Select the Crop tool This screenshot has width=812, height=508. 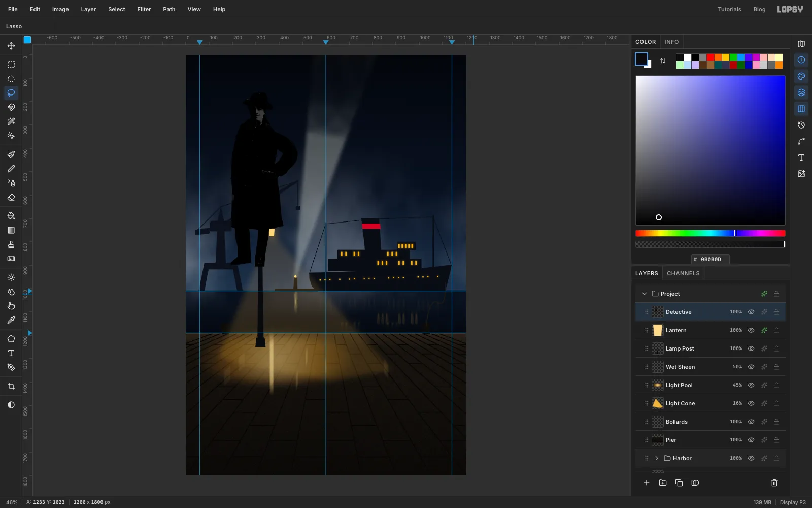click(x=11, y=386)
